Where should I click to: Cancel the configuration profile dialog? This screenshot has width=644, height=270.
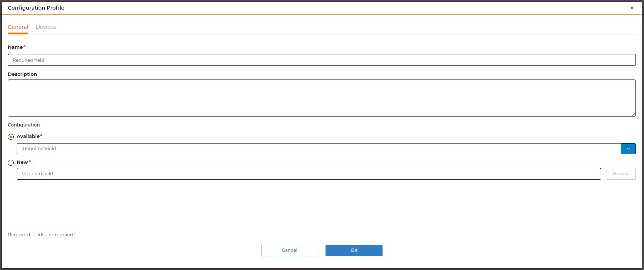[x=290, y=250]
